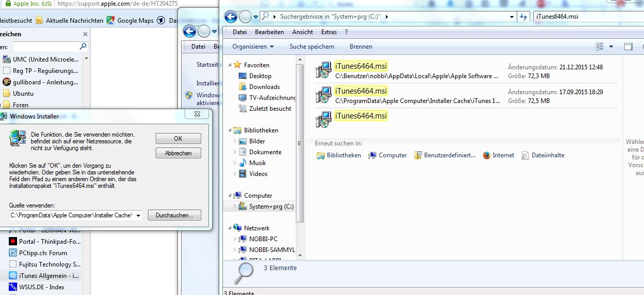Open Downloads in the Favoriten list
The height and width of the screenshot is (295, 644).
pos(264,87)
